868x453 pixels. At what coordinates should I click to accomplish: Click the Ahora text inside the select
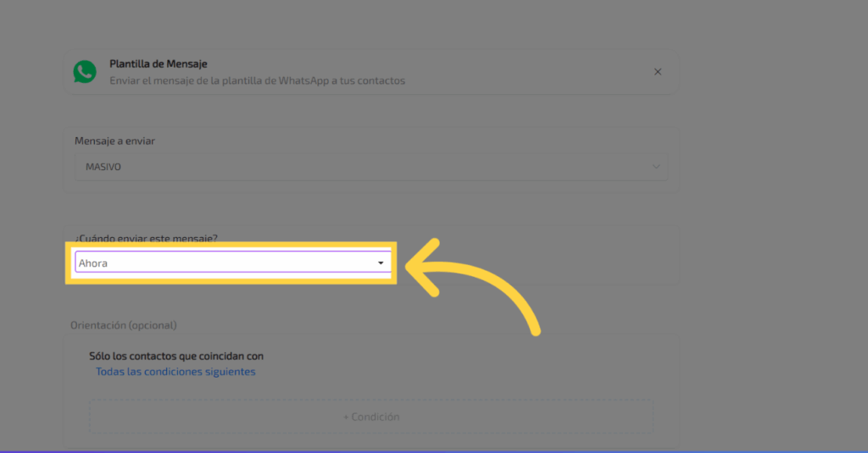click(93, 263)
